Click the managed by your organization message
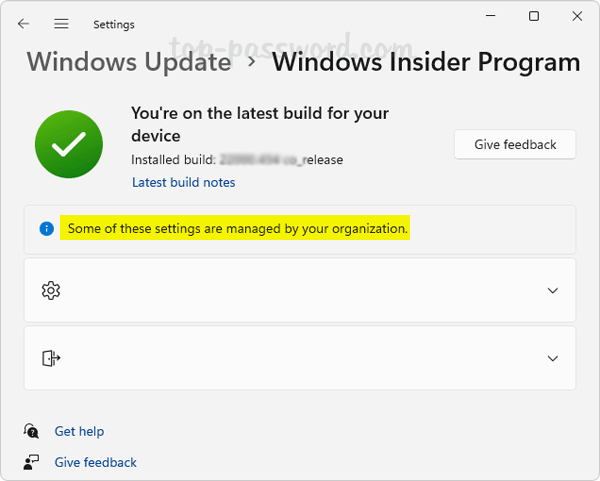This screenshot has width=600, height=481. click(x=238, y=229)
